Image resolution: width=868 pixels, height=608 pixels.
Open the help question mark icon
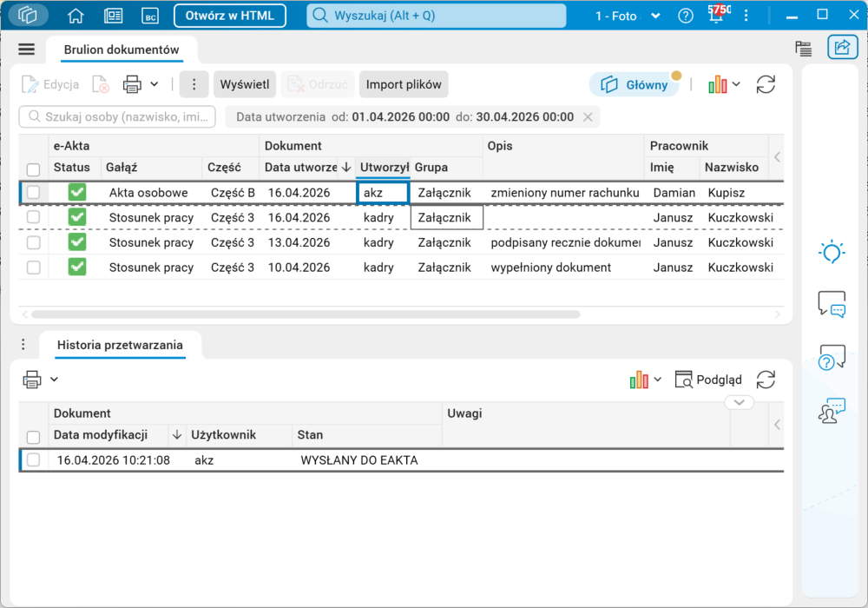(686, 16)
